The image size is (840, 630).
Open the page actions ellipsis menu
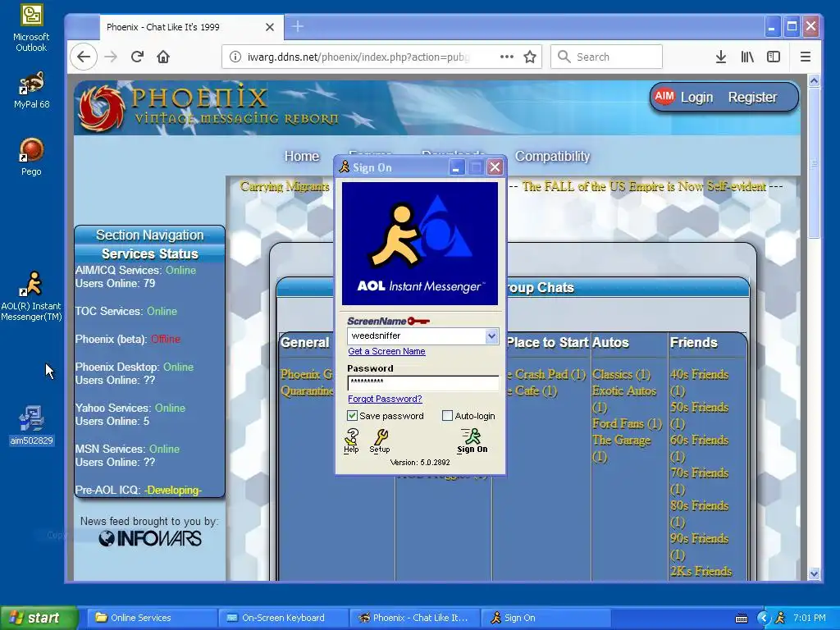pos(507,57)
